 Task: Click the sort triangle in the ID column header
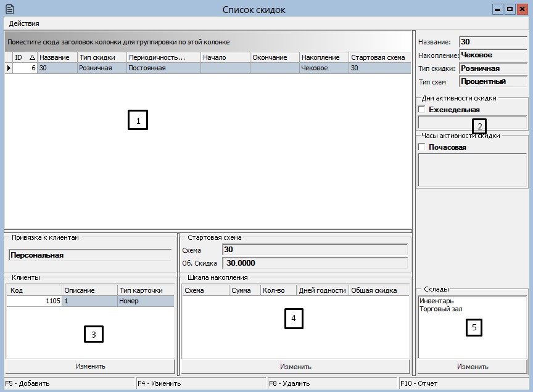32,57
